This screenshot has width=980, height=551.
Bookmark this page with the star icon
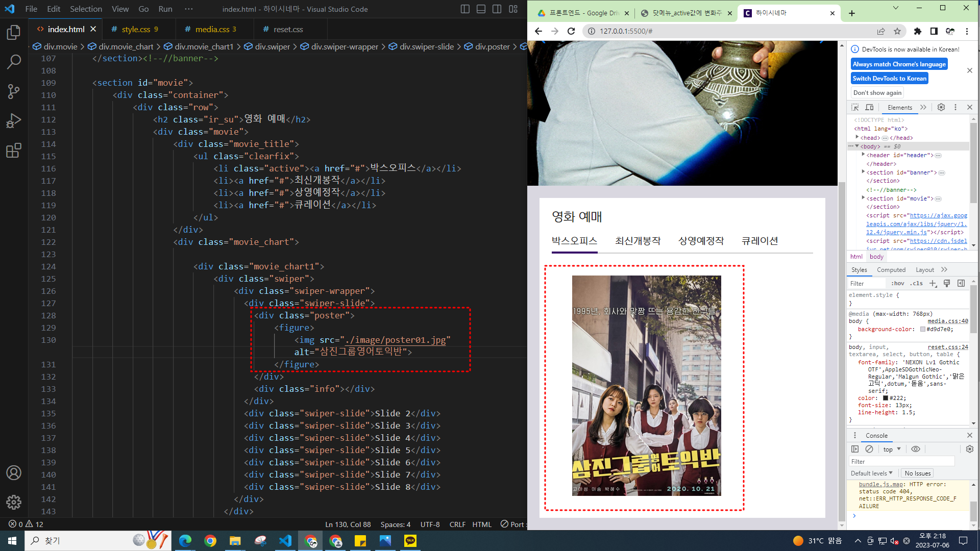coord(897,31)
